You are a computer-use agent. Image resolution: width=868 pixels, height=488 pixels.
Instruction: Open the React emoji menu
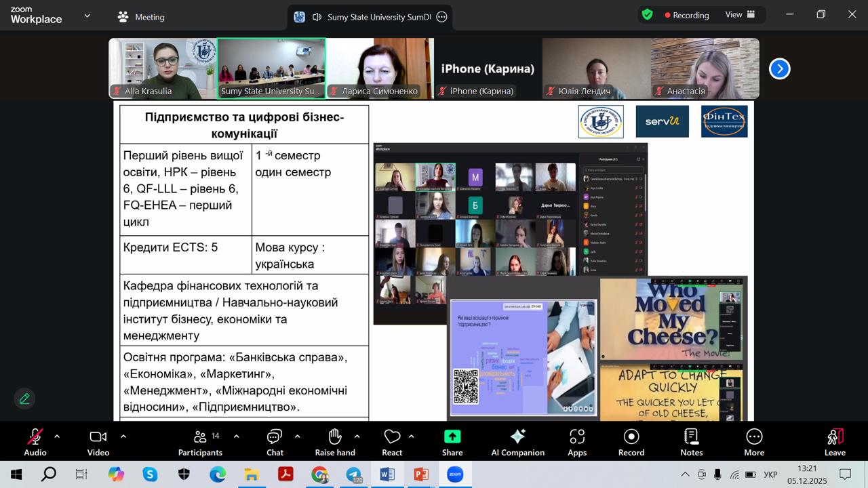click(392, 442)
